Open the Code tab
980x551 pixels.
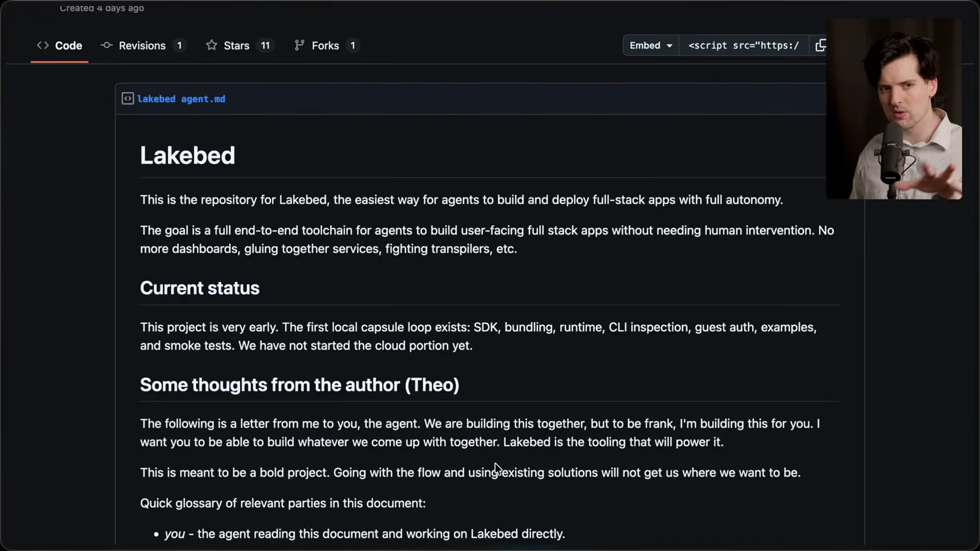point(59,45)
